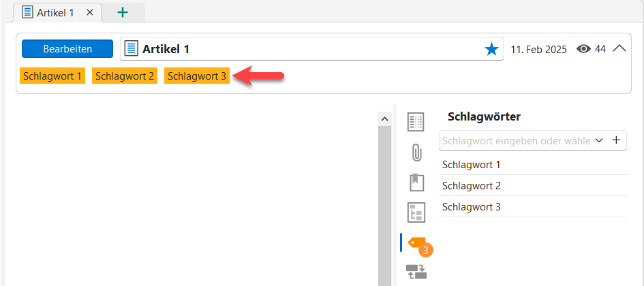This screenshot has width=644, height=286.
Task: Focus the Schlagwort eingeben input field
Action: point(515,140)
